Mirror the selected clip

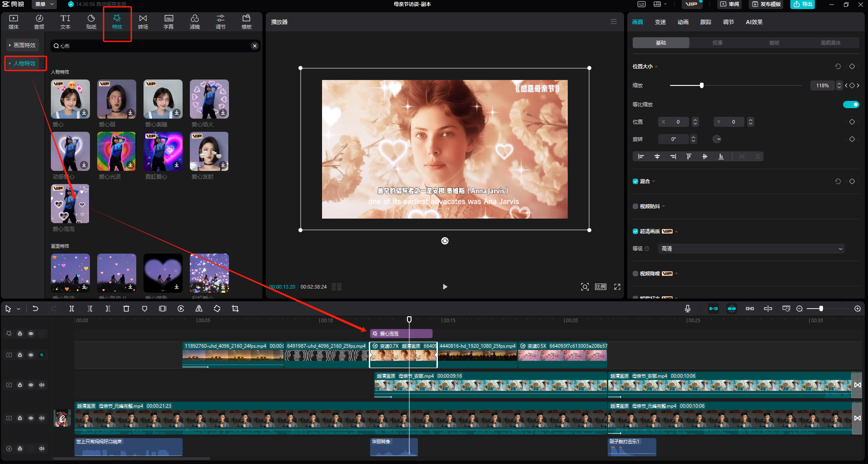click(x=199, y=309)
